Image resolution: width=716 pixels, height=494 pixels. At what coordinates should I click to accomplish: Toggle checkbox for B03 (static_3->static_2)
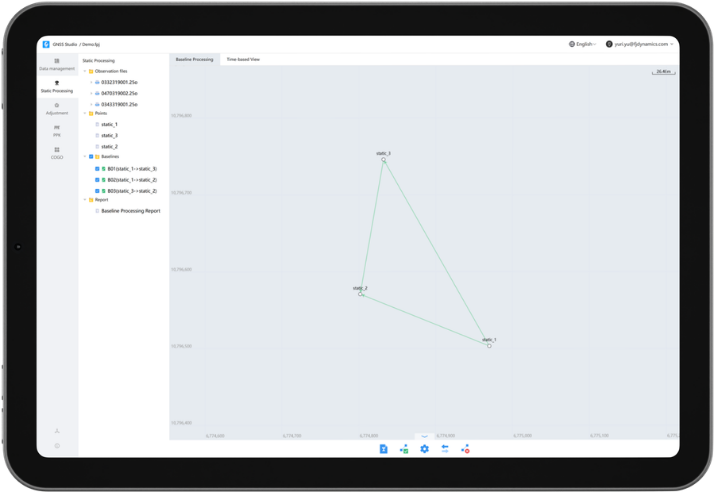tap(97, 191)
